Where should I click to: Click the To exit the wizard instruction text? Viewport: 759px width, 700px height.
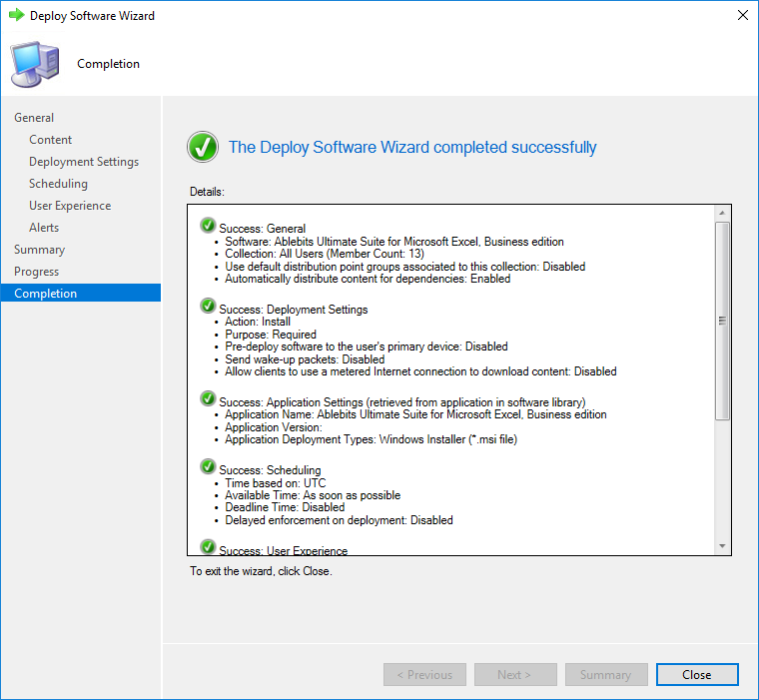(261, 571)
